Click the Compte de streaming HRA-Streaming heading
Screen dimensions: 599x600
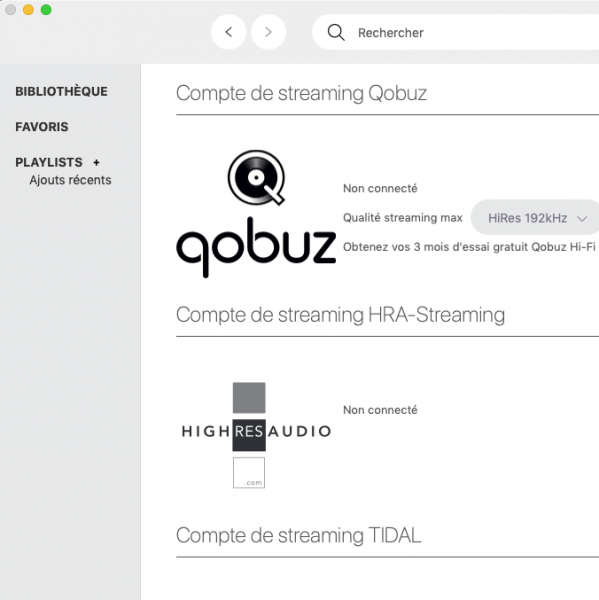tap(340, 315)
